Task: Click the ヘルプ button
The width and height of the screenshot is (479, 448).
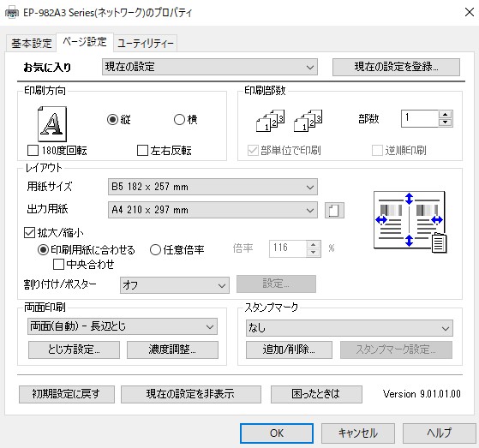Action: click(x=439, y=433)
